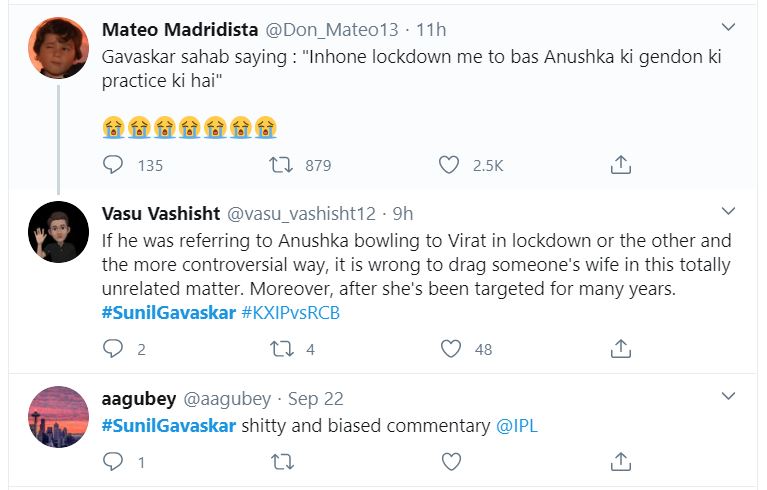View Vasu Vashisht's avatar
Image resolution: width=767 pixels, height=490 pixels.
tap(58, 232)
